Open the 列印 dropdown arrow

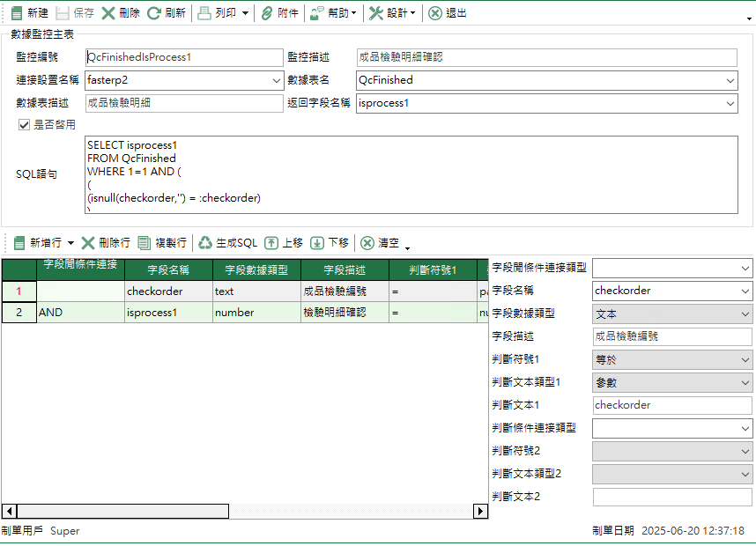(245, 13)
